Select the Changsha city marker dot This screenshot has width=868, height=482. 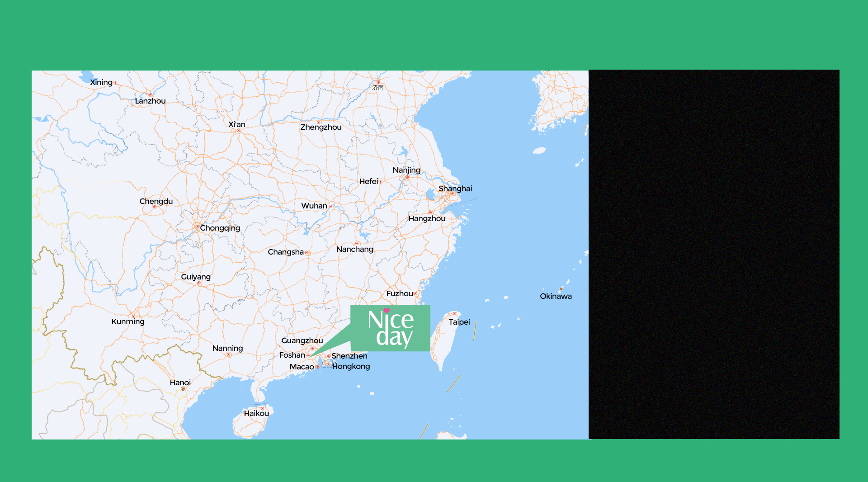[307, 253]
